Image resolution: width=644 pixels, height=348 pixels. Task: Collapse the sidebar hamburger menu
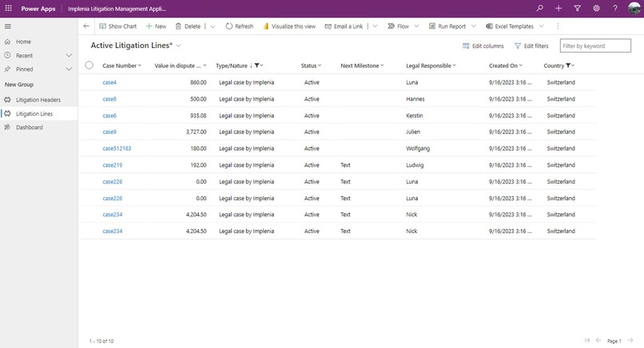[8, 26]
